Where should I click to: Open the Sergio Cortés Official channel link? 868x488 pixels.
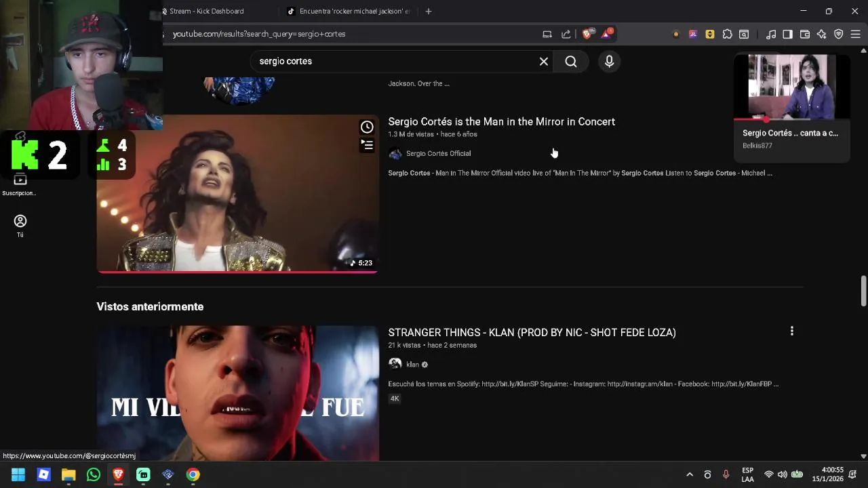(x=438, y=154)
